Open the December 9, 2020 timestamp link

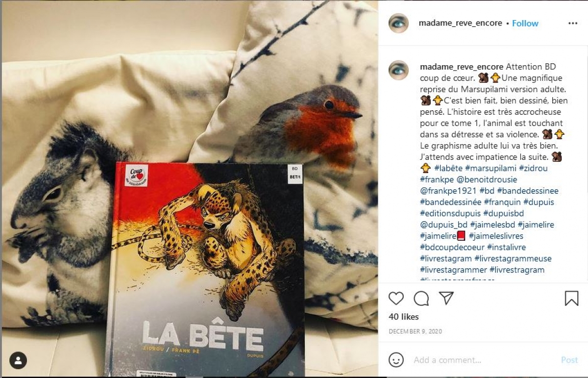pos(416,331)
